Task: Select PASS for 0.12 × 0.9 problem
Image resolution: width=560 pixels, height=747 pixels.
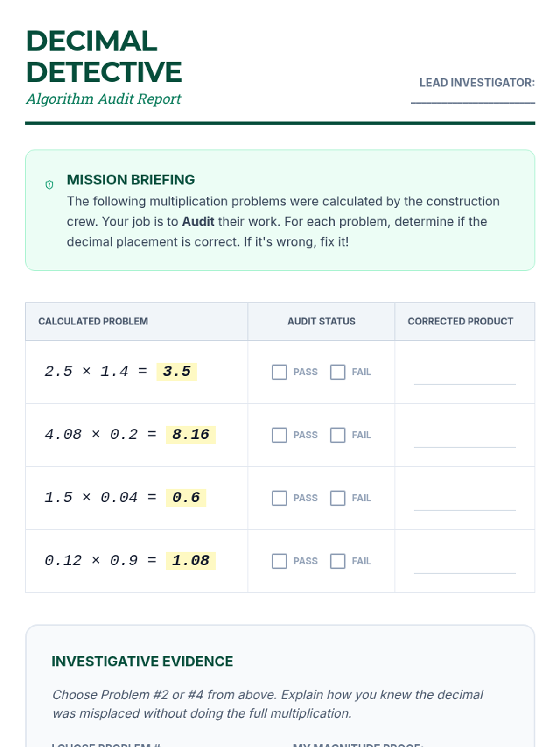Action: click(279, 561)
